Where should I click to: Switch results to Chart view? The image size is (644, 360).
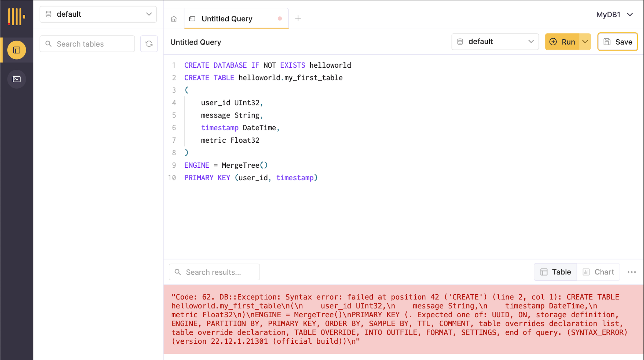598,272
